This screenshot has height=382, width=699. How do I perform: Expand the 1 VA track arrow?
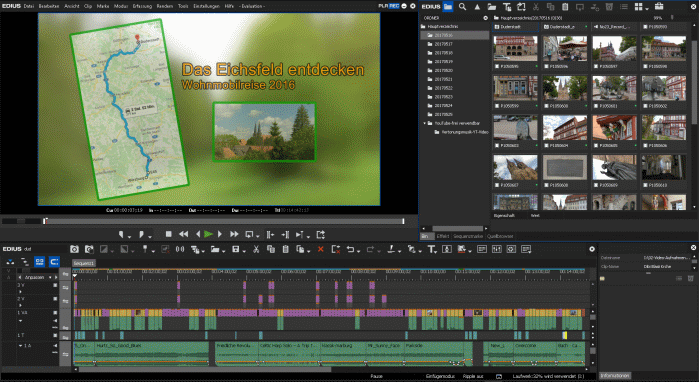tap(21, 320)
